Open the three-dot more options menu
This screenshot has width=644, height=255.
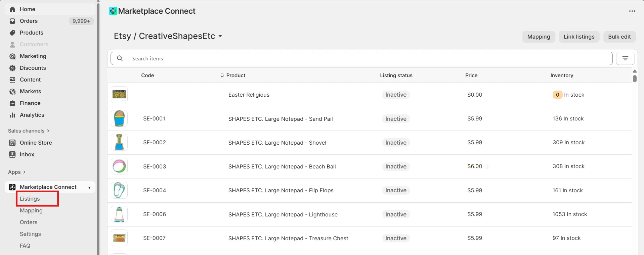pyautogui.click(x=632, y=11)
